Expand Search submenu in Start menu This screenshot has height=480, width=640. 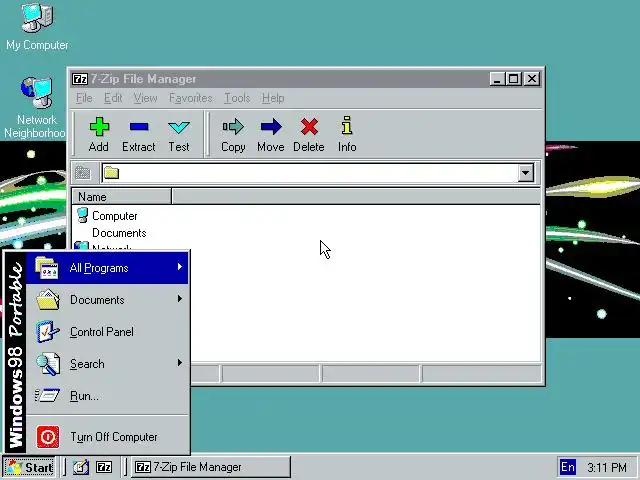click(107, 363)
